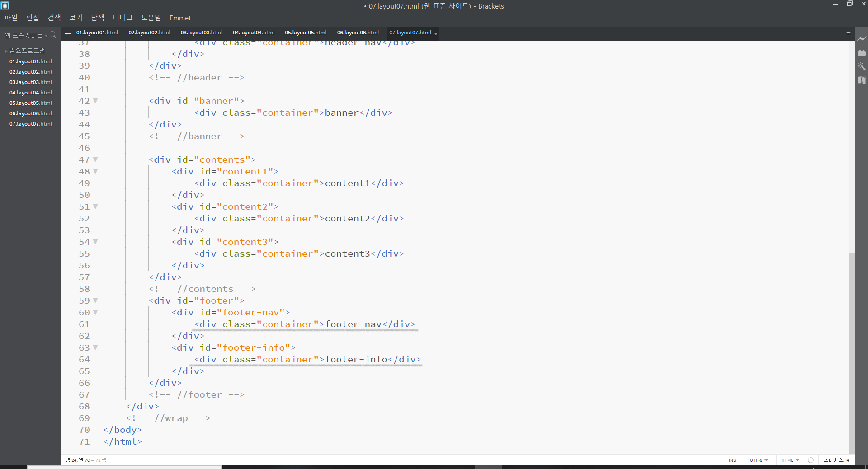Open the 웹 표준 사이트 project dropdown
The width and height of the screenshot is (868, 469).
coord(26,35)
